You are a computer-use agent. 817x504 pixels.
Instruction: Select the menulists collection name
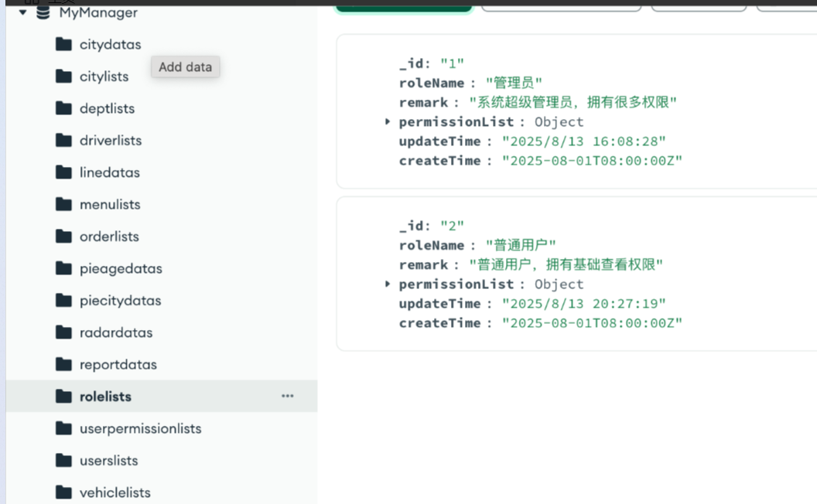110,205
